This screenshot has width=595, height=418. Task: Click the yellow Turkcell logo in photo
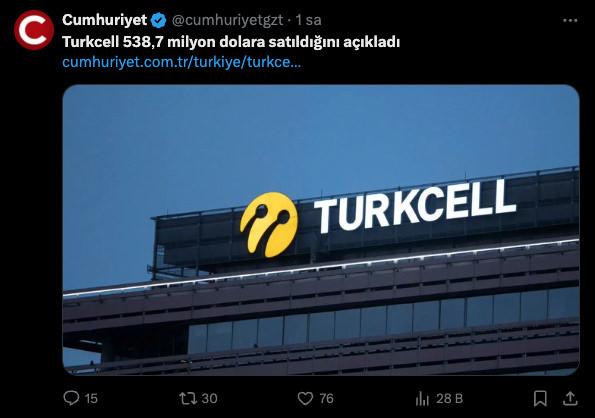pos(269,224)
